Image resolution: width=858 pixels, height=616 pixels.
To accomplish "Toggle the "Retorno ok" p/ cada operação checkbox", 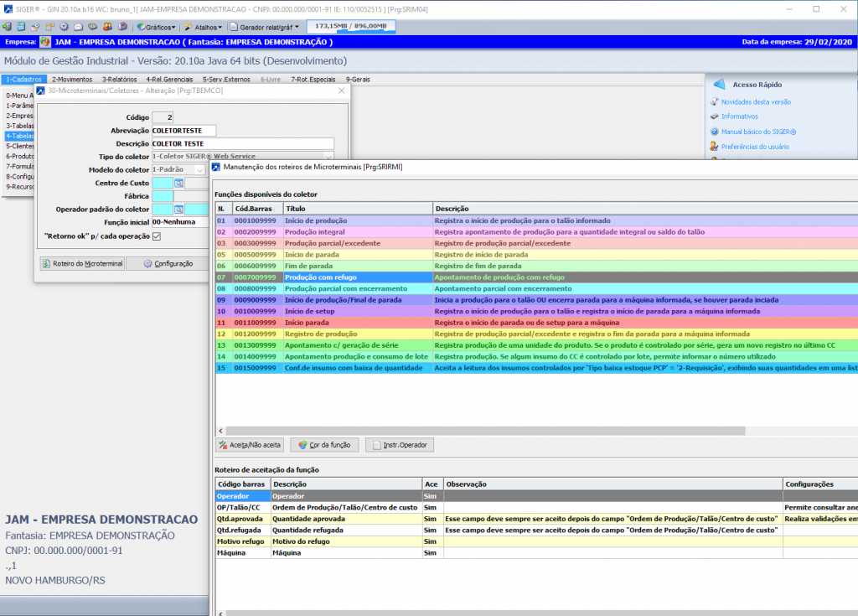I will pyautogui.click(x=156, y=236).
